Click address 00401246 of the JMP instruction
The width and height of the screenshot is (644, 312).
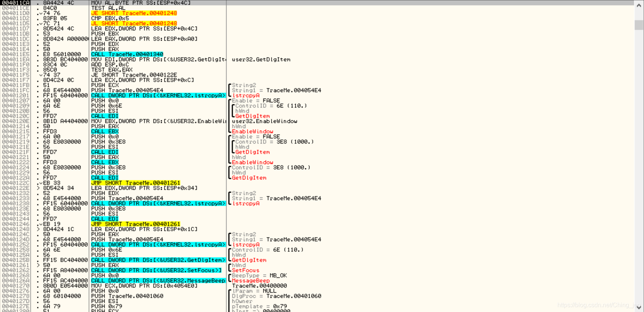coord(15,224)
